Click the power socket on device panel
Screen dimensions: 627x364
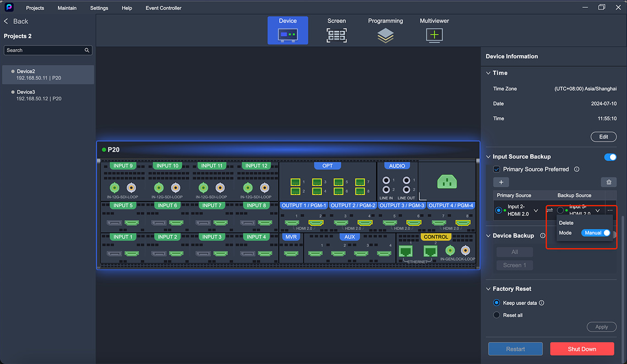[x=447, y=182]
